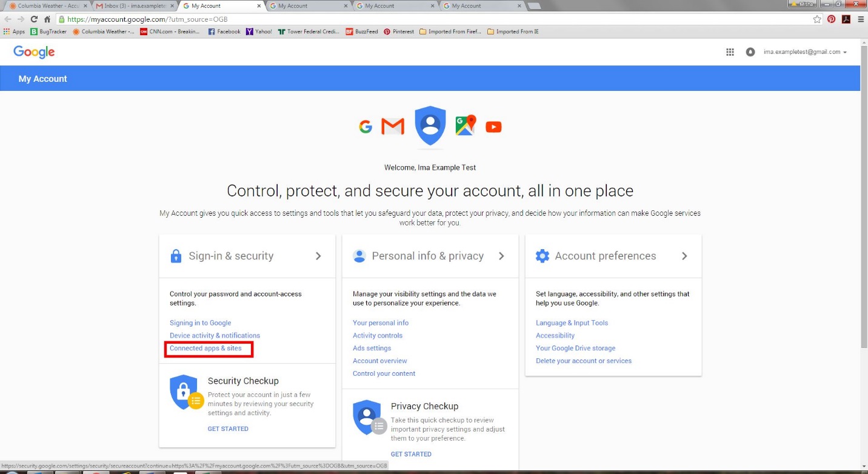Viewport: 868px width, 474px height.
Task: Open the Pinterest bookmark in the bookmarks bar
Action: (399, 32)
